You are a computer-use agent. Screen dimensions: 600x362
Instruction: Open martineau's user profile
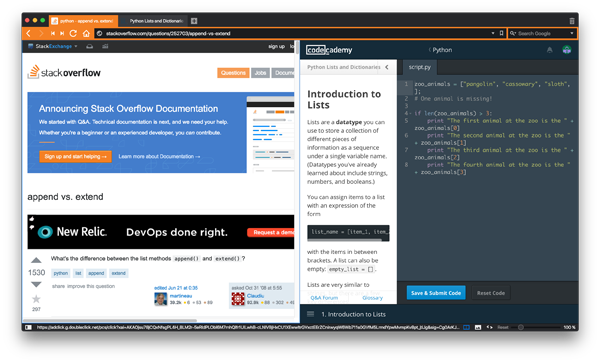point(181,296)
